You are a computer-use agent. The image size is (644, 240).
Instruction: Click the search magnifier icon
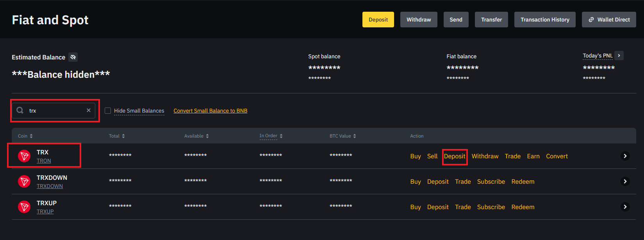pyautogui.click(x=20, y=110)
